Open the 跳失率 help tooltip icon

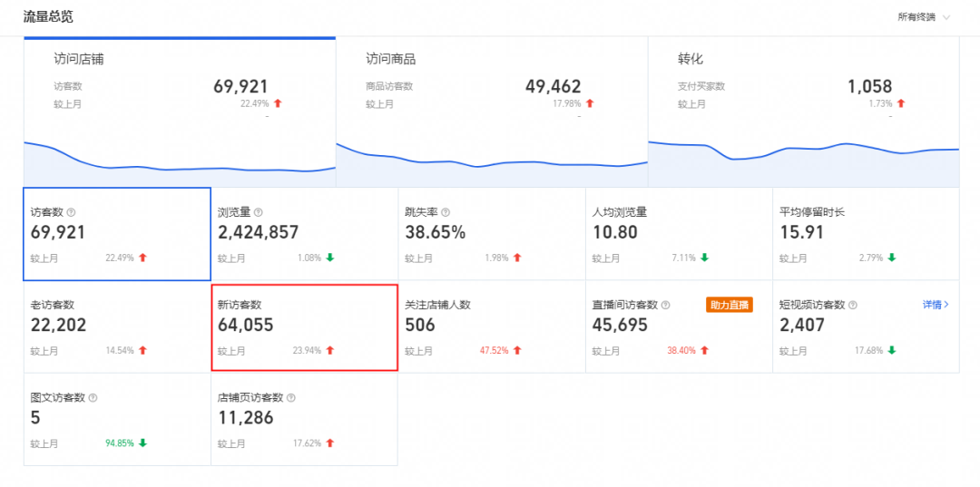pos(446,212)
